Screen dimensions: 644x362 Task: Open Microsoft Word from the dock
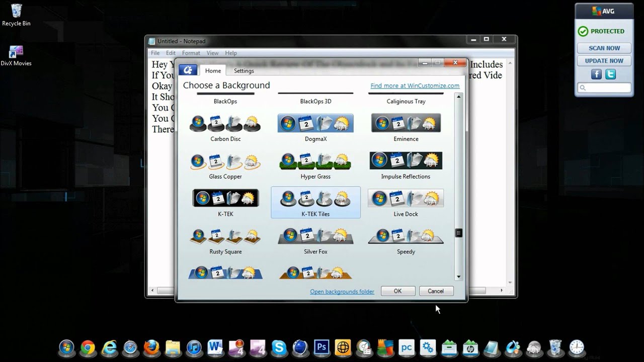tap(215, 347)
